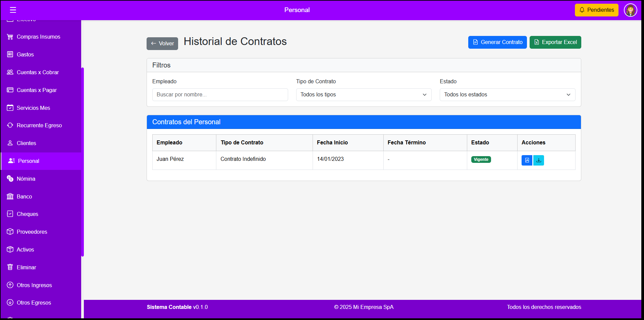Click the Activos box icon
644x320 pixels.
(10, 249)
